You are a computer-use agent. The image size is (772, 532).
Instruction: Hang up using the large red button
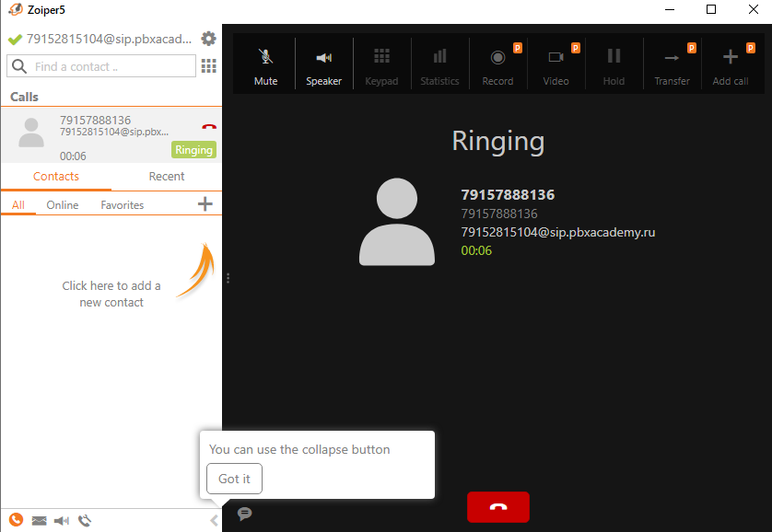point(498,507)
